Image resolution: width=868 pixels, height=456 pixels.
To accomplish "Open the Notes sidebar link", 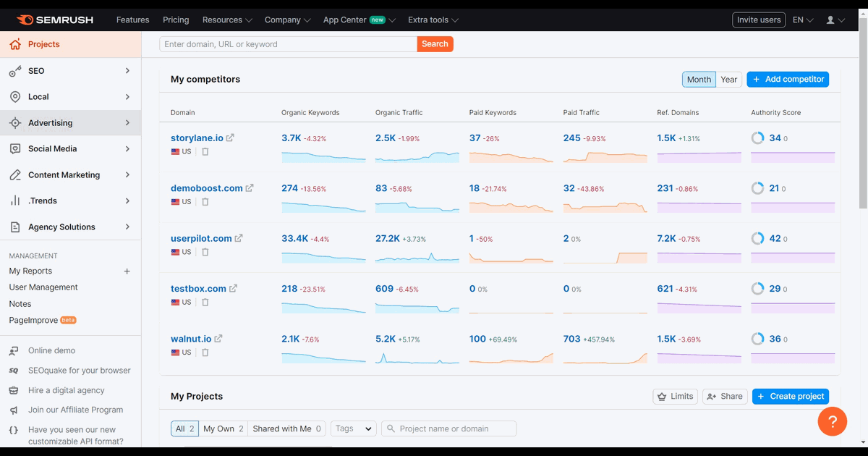I will point(20,304).
